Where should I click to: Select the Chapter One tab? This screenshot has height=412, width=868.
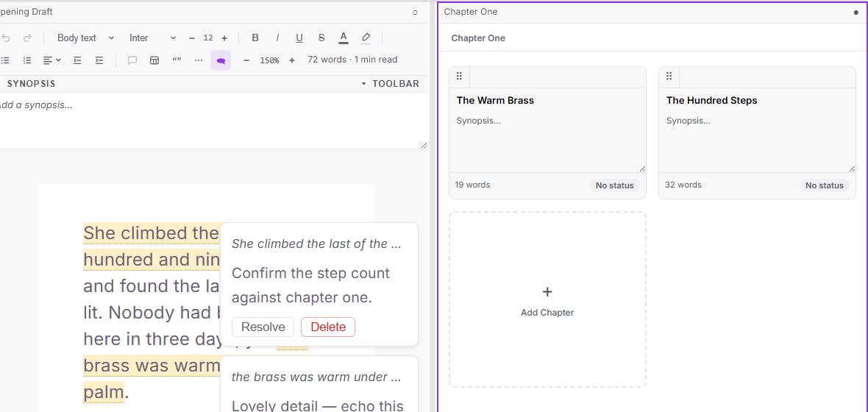point(471,12)
